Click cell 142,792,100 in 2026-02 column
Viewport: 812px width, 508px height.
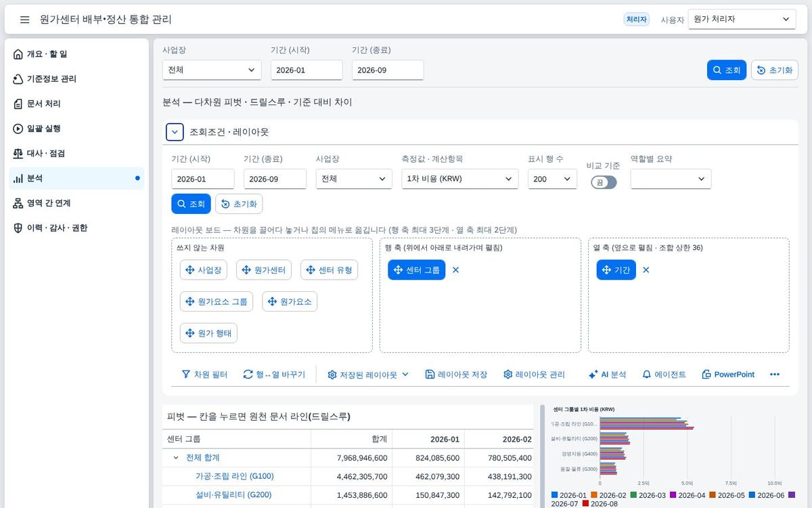[499, 495]
